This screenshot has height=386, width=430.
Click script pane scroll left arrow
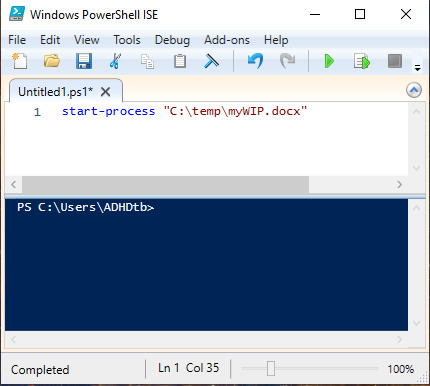pos(14,184)
